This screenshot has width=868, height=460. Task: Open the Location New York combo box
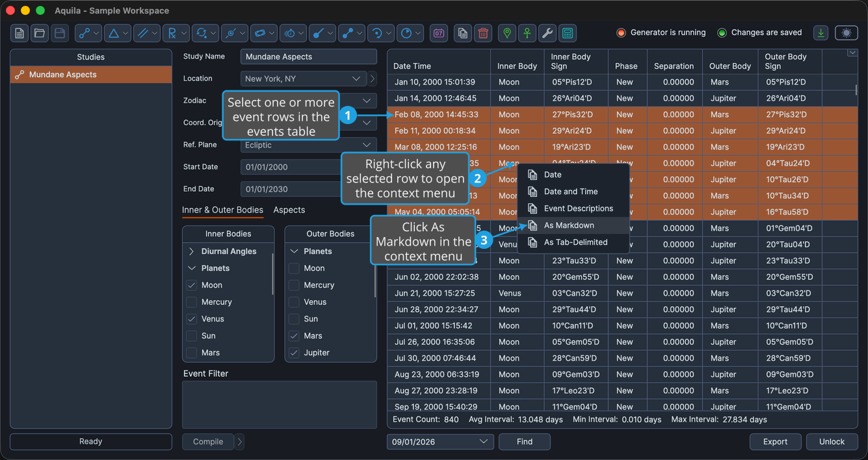click(x=304, y=79)
